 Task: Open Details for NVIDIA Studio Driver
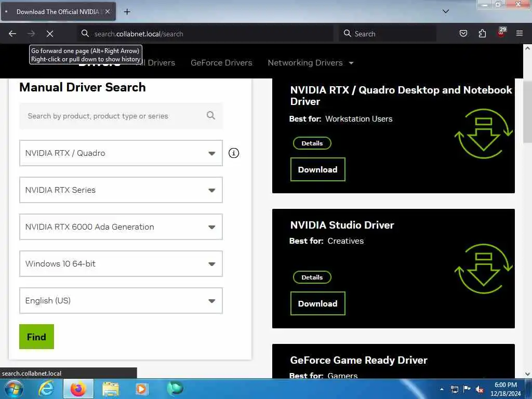point(312,277)
